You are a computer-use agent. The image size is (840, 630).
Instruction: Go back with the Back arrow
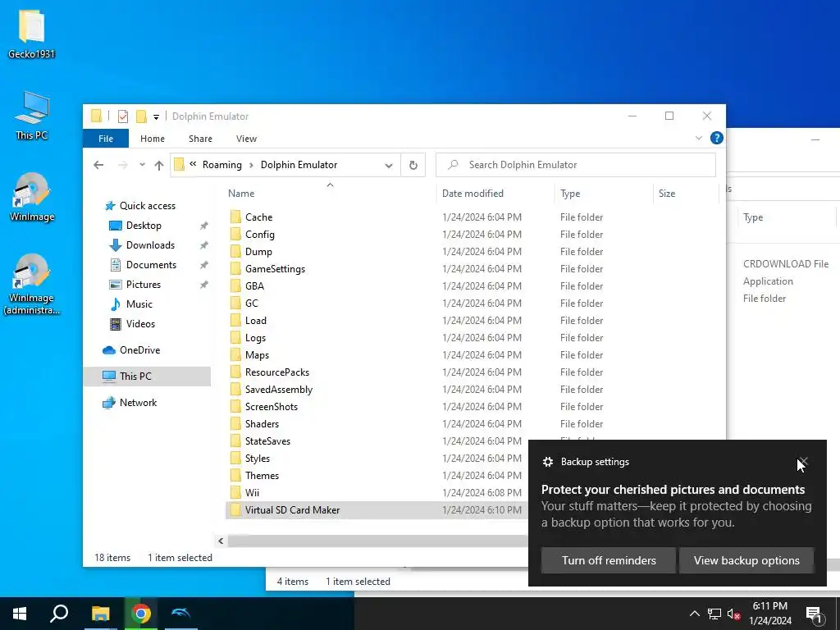(x=98, y=165)
